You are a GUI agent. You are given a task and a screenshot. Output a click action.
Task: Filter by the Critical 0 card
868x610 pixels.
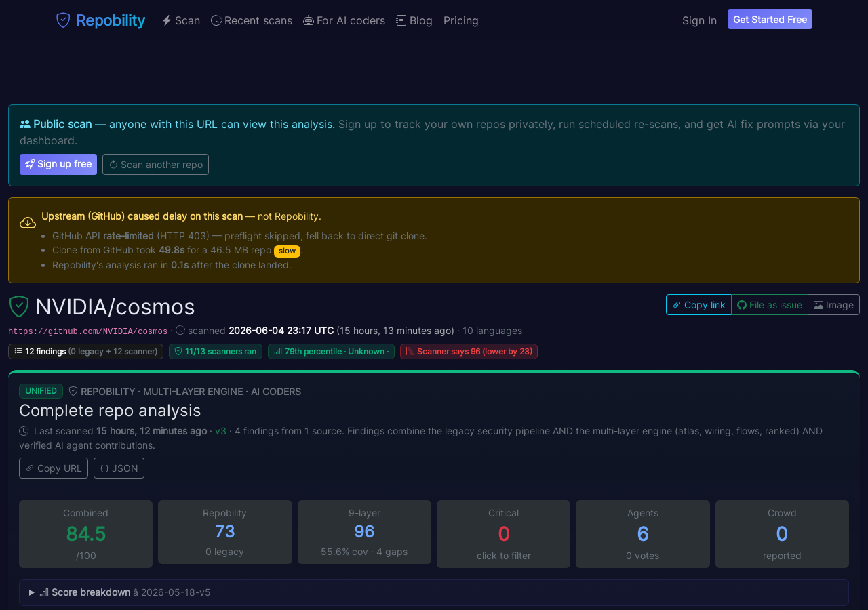[503, 534]
